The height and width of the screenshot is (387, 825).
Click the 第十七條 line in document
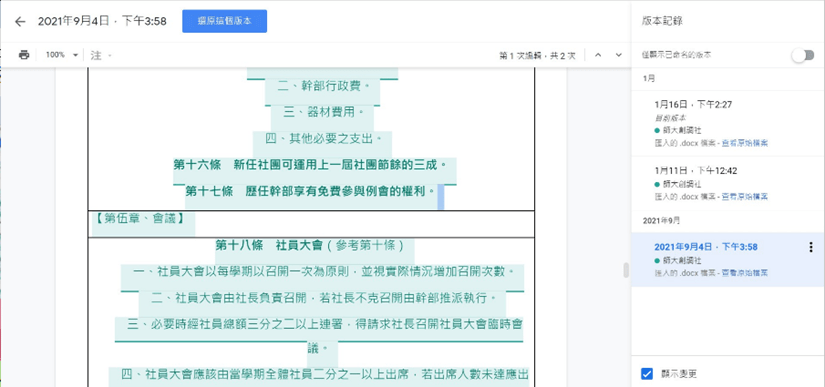[310, 191]
